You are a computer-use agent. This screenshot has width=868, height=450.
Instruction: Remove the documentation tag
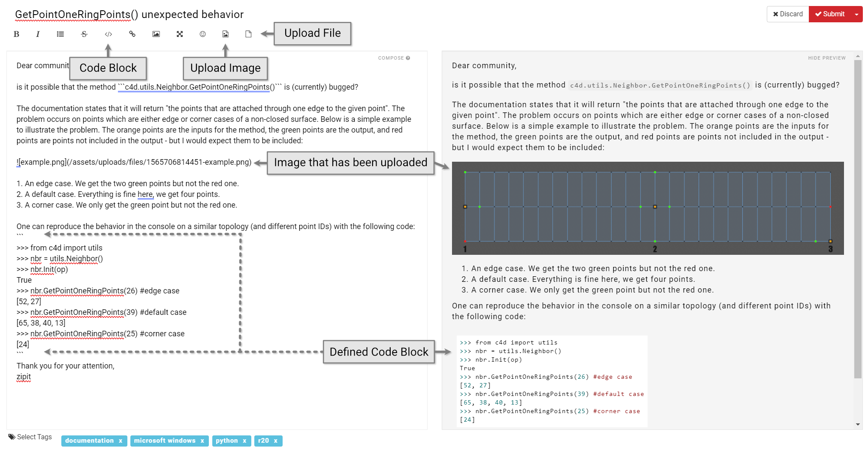click(x=121, y=441)
